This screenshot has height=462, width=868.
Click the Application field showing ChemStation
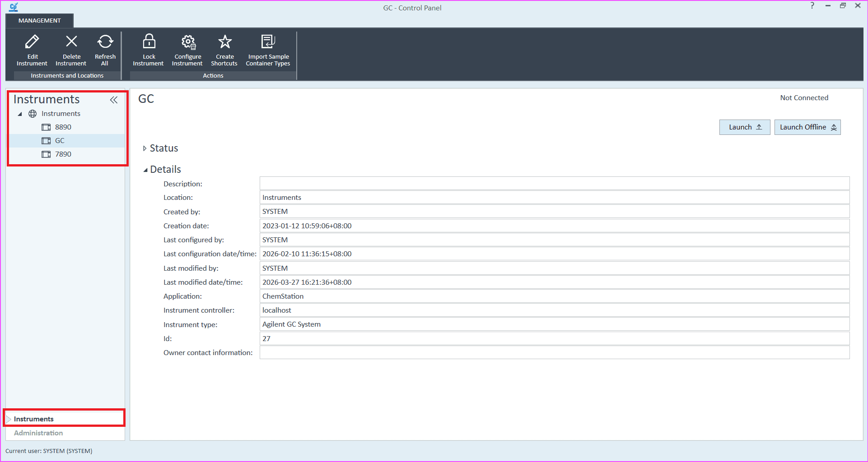coord(555,296)
